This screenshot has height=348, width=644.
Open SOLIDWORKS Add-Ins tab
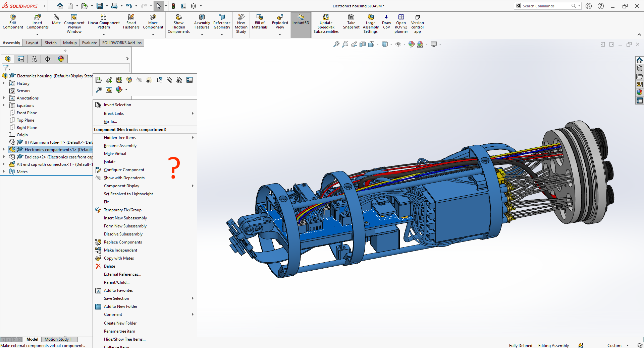click(122, 43)
